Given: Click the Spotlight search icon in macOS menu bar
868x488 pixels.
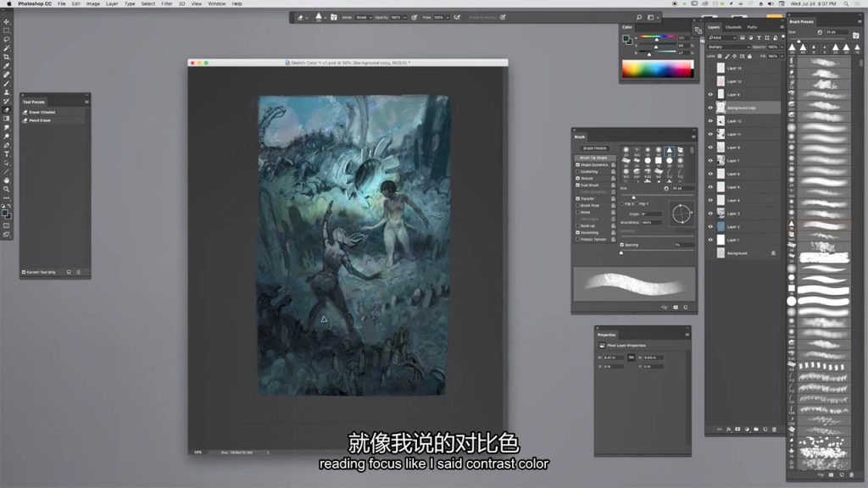Looking at the screenshot, I should coord(847,4).
